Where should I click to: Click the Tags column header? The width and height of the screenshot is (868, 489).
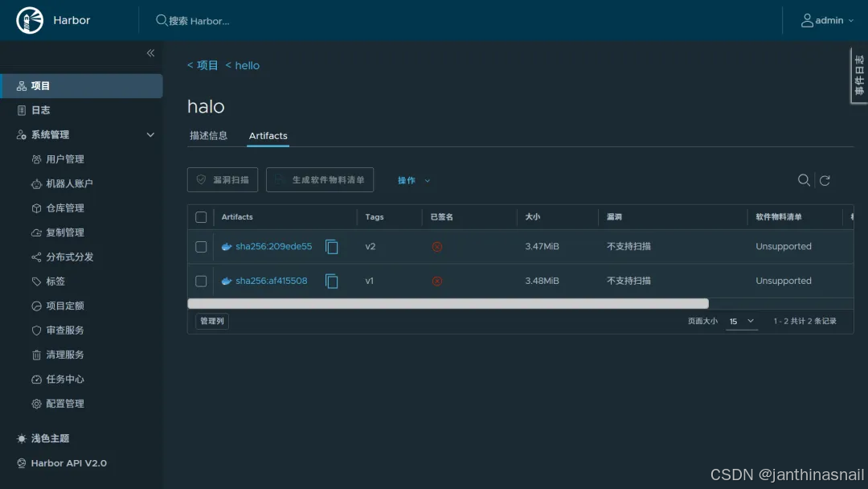click(x=375, y=217)
